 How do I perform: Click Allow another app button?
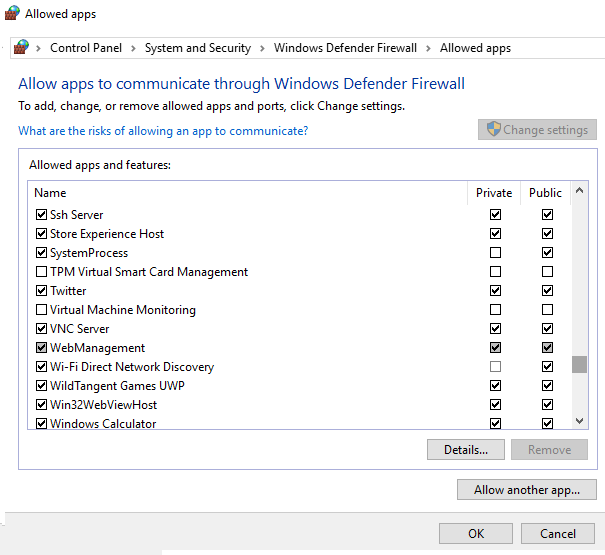coord(526,490)
